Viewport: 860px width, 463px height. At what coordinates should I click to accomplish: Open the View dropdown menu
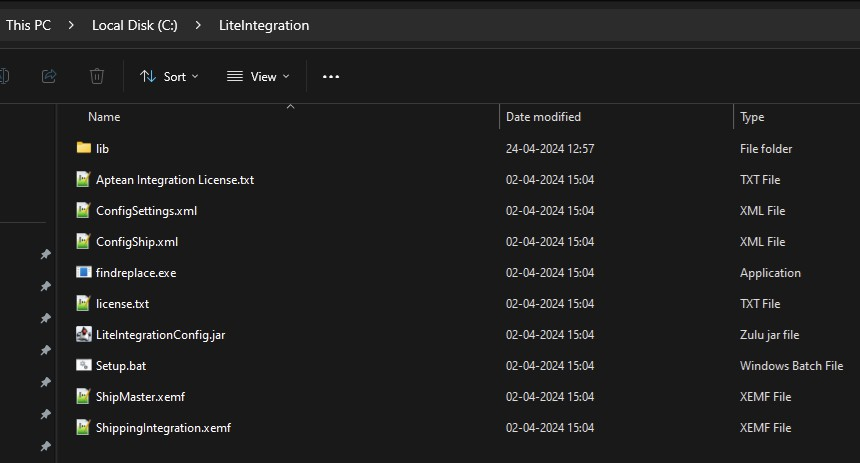tap(258, 77)
